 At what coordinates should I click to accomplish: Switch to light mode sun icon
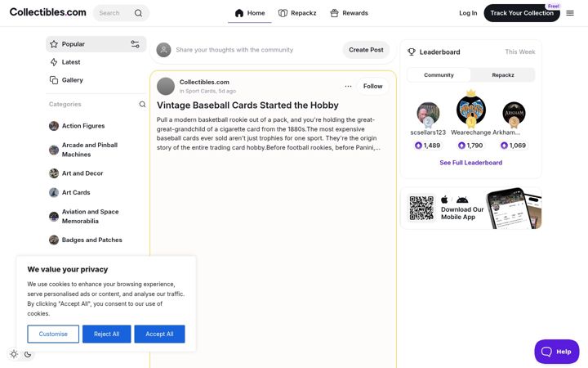click(14, 354)
